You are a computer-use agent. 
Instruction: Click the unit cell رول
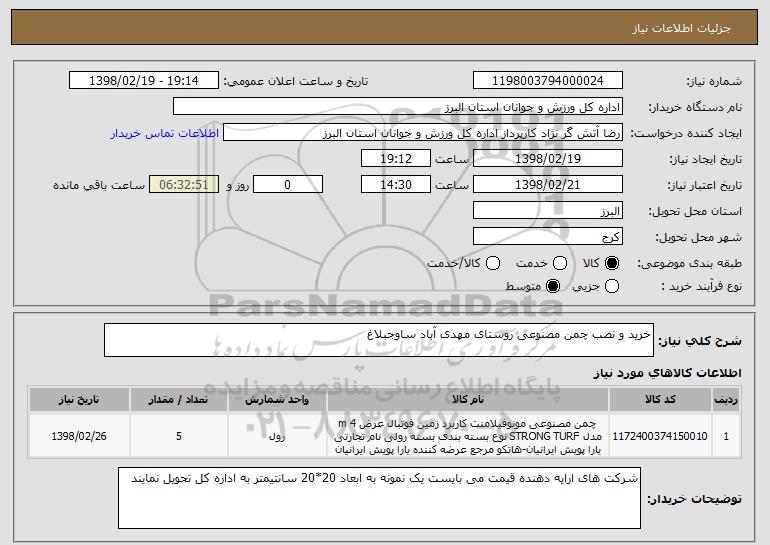(277, 436)
